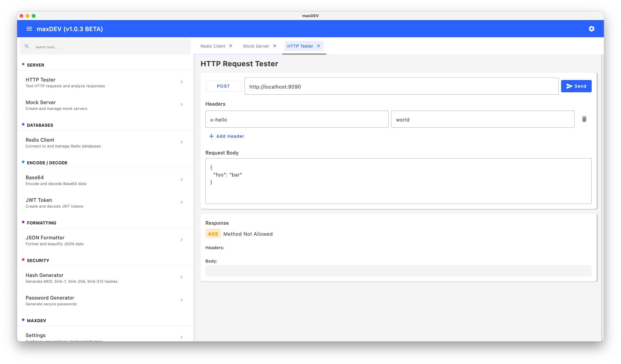Click the maxDEV (v1.0.3 BETA) app title
Screen dimensions: 621x364
pos(70,29)
